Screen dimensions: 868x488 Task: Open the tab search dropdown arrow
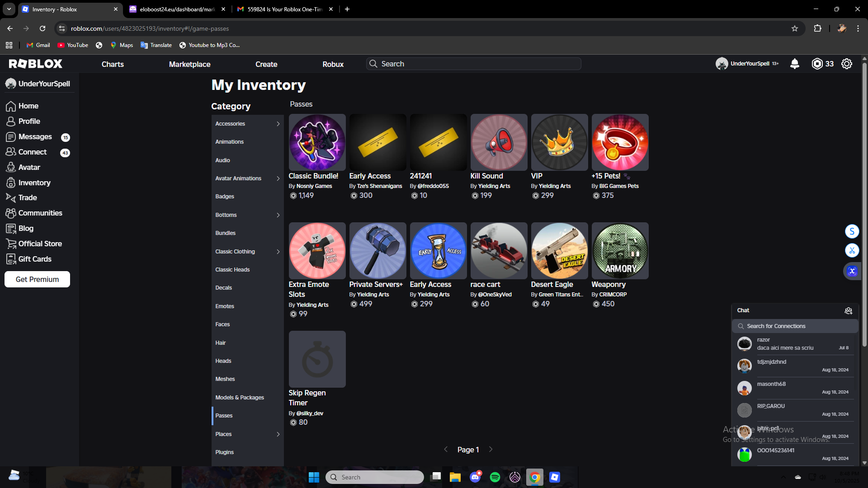pos(9,9)
